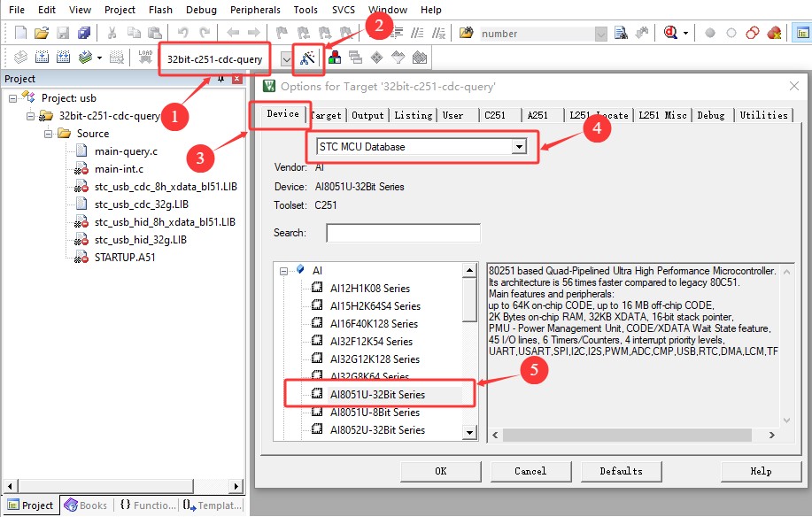Screen dimensions: 812x517
Task: Click the Download to flash LOAD icon
Action: point(145,58)
